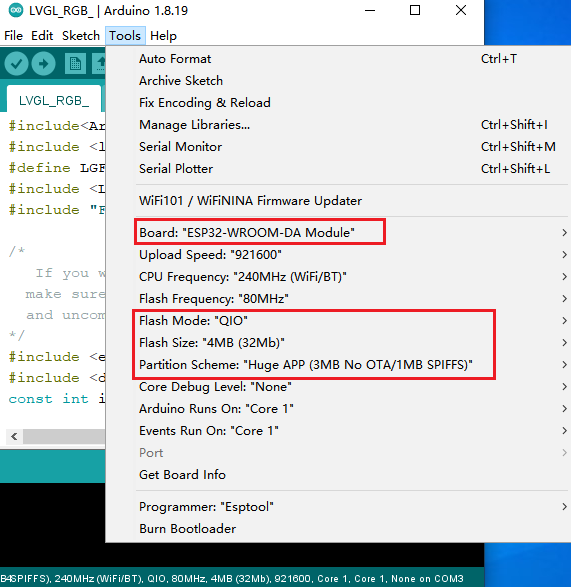Click the horizontal scrollbar left arrow
Screen dimensions: 571x587
14,436
